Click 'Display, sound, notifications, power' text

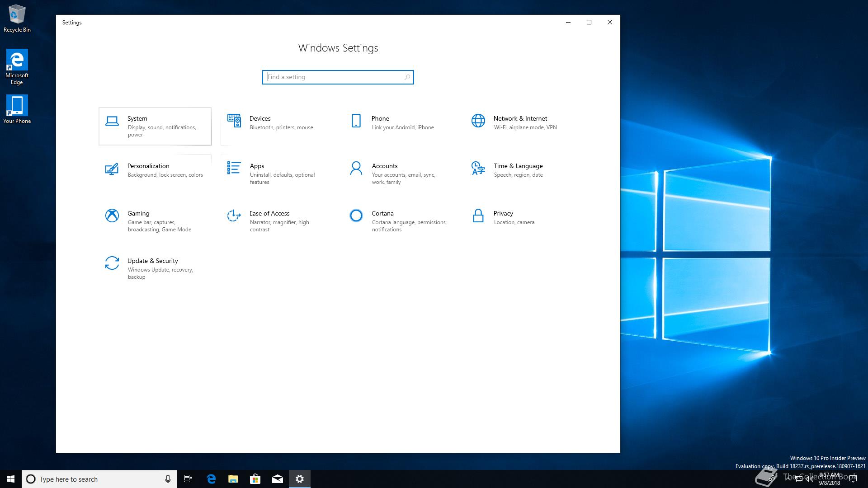coord(162,131)
